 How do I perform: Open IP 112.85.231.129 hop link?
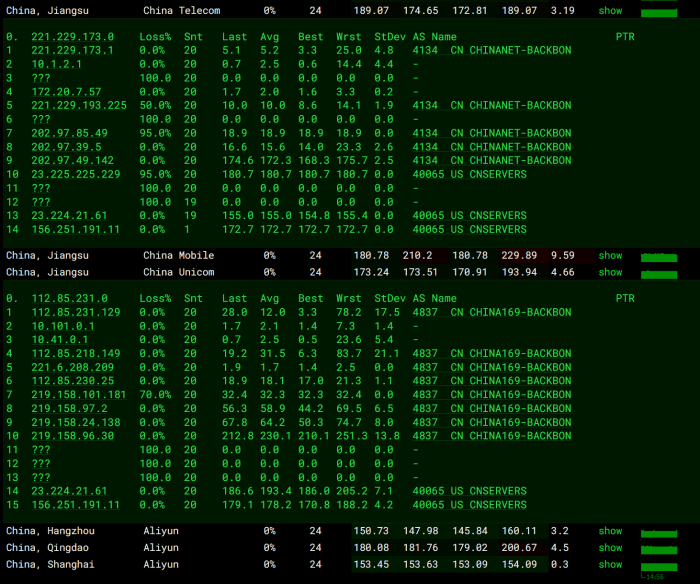click(76, 312)
